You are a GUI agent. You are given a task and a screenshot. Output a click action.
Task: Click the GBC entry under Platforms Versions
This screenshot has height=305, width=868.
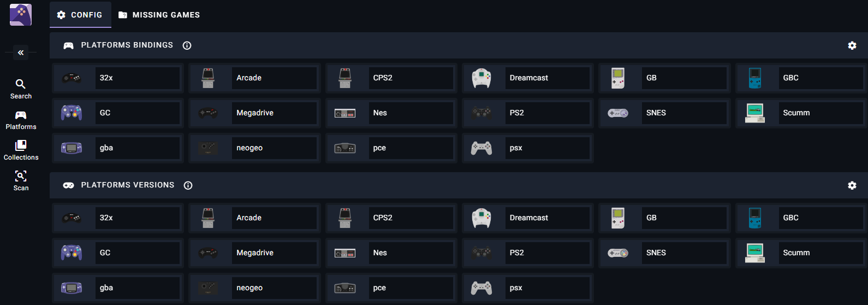(801, 218)
